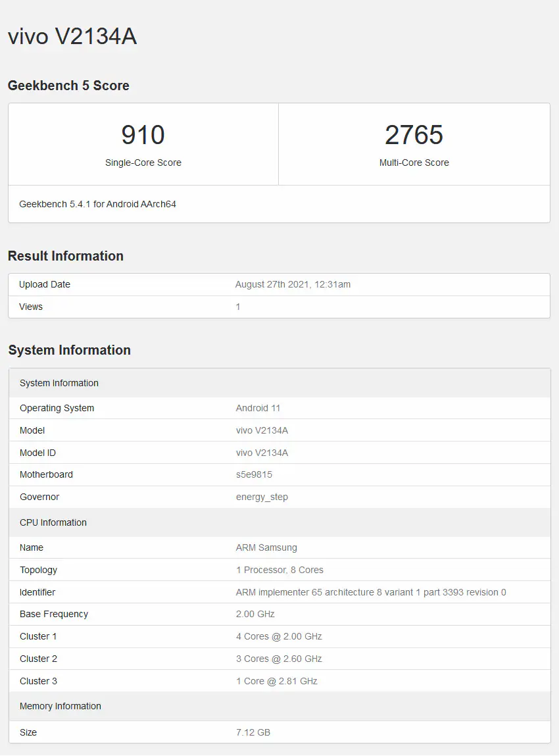Click Geekbench 5.4.1 for Android AArch64 text
This screenshot has height=756, width=559.
97,204
